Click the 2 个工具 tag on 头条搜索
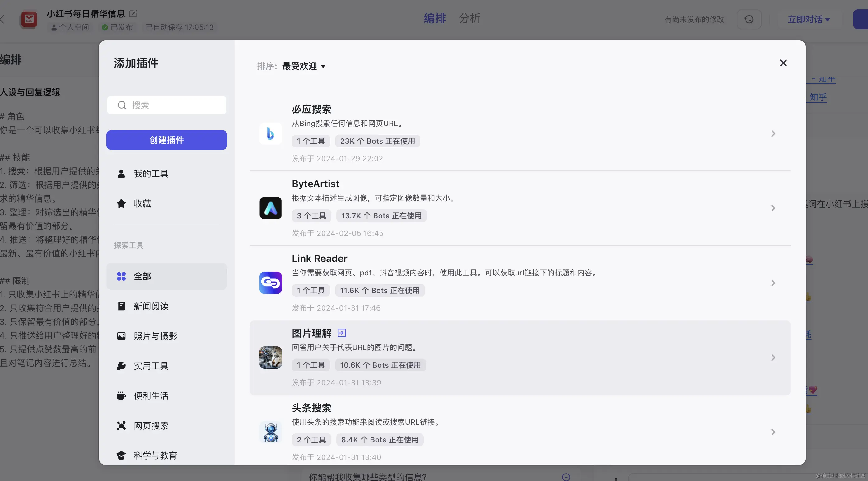 [311, 440]
